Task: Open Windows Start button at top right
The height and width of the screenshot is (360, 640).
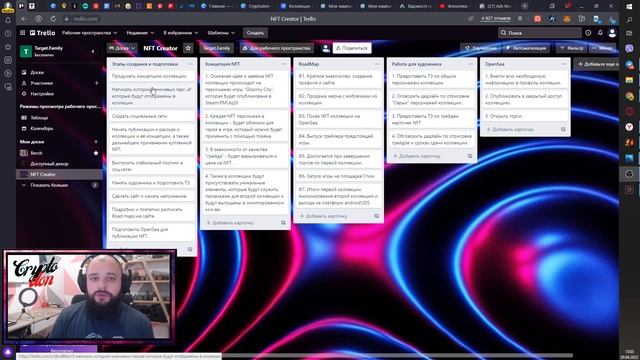Action: tap(629, 7)
